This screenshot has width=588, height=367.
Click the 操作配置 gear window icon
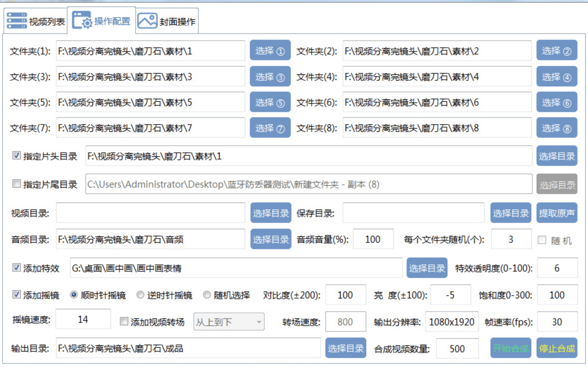coord(82,20)
